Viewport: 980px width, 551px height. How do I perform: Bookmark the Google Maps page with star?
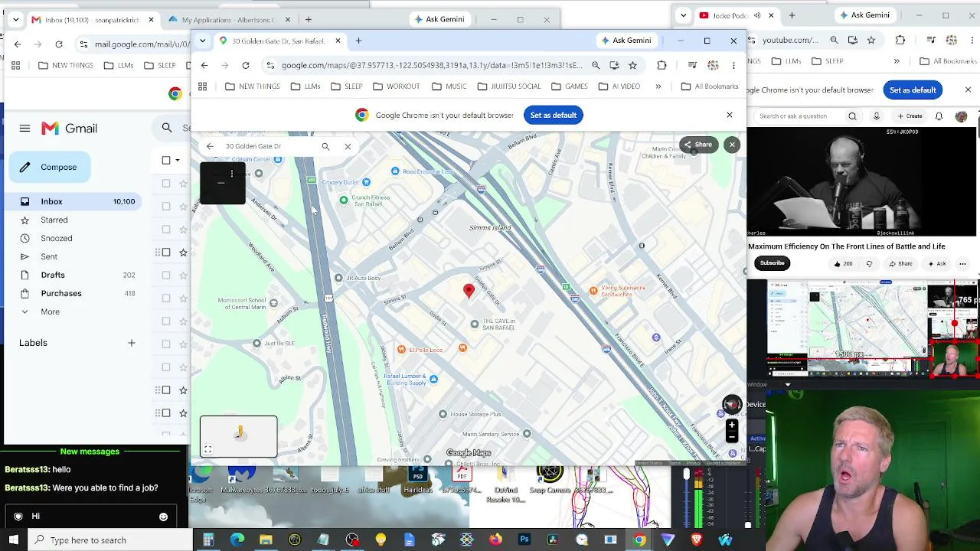[632, 66]
